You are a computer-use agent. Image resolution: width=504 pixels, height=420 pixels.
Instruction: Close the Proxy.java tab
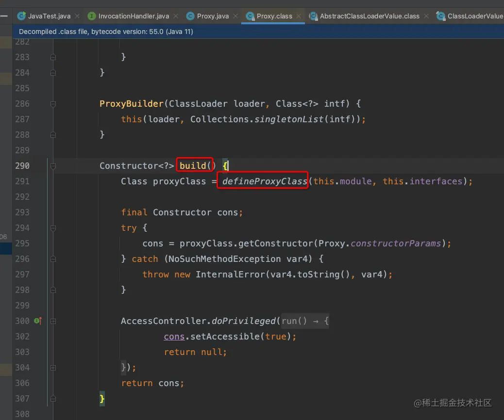[x=235, y=16]
